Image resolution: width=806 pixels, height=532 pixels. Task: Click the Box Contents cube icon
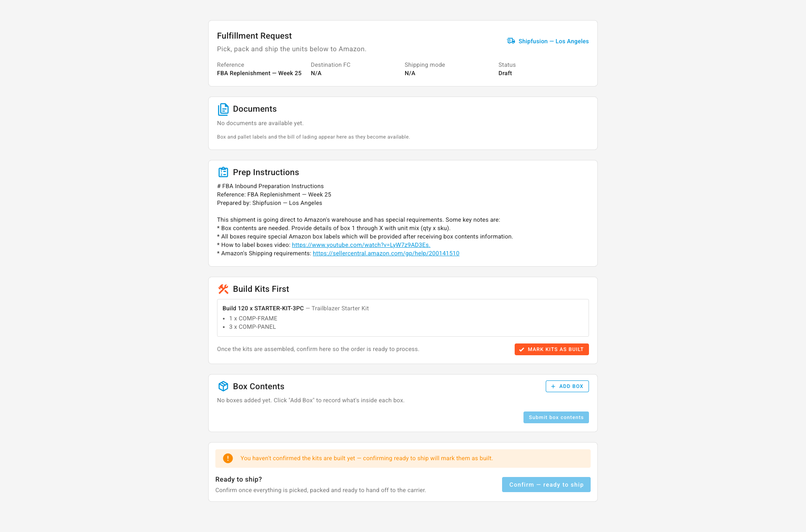(223, 386)
